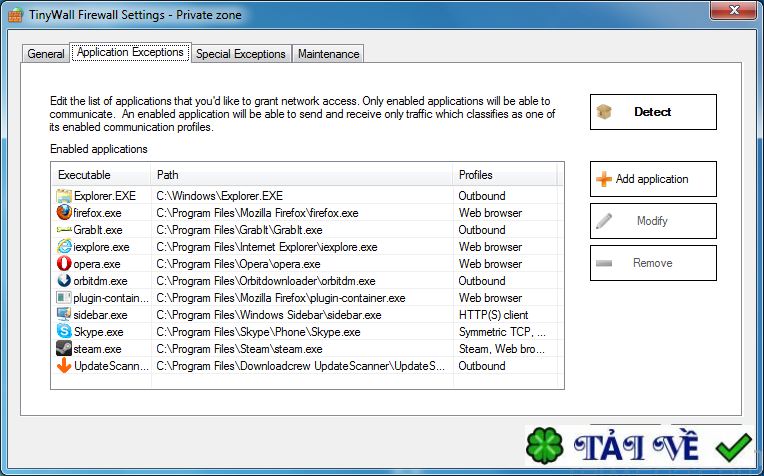
Task: Click the orbitdm.exe downloader icon
Action: pyautogui.click(x=64, y=281)
